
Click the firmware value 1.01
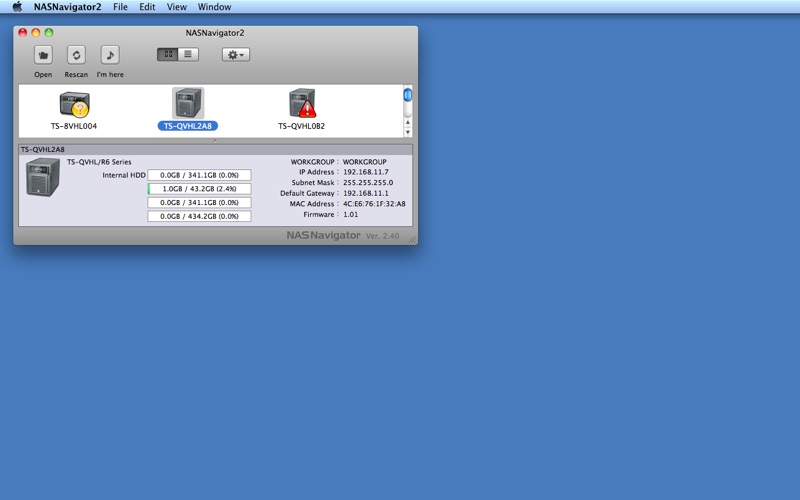(x=351, y=214)
